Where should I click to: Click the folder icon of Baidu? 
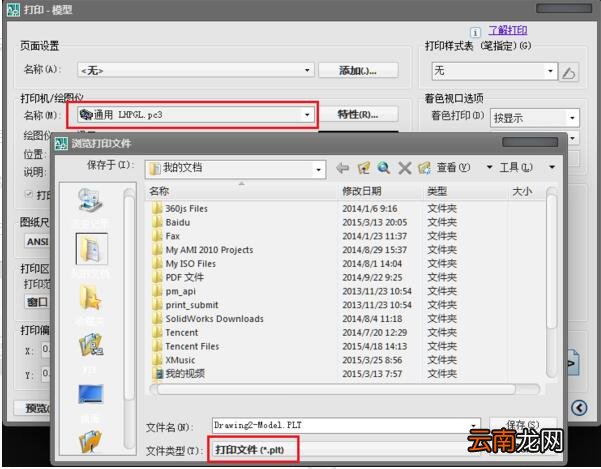click(157, 222)
